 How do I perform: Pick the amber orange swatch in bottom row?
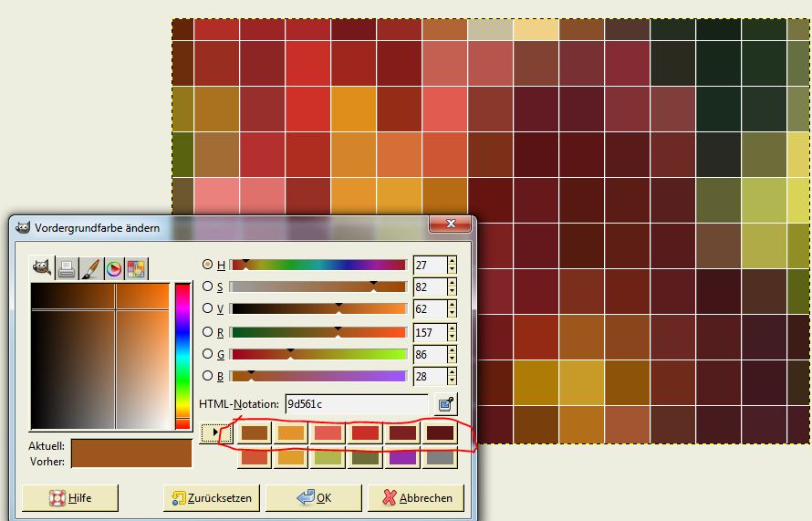[x=291, y=458]
